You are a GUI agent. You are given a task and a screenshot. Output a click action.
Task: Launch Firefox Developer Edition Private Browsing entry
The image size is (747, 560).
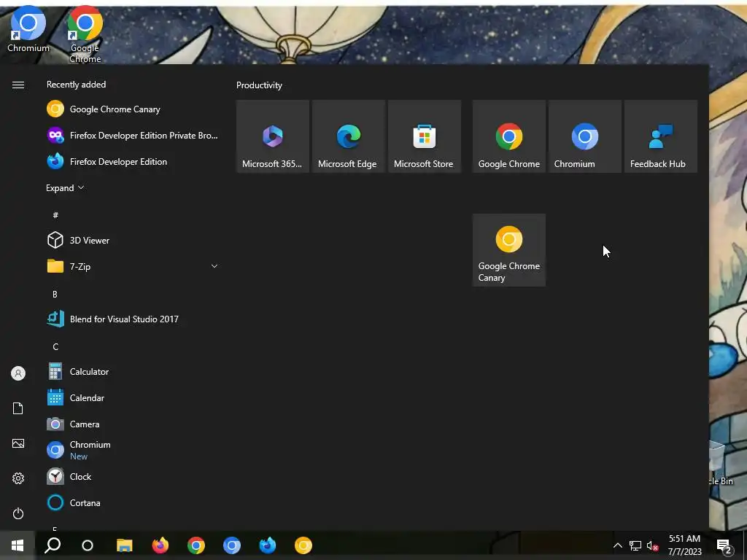tap(133, 135)
